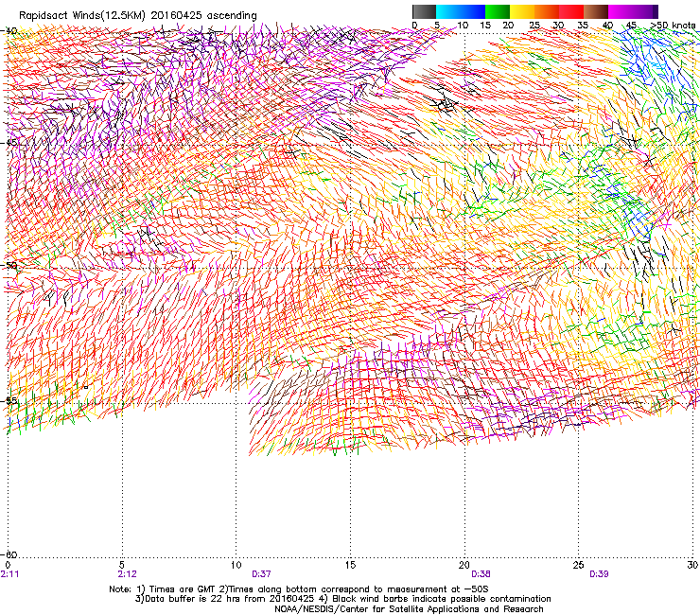The image size is (700, 615).
Task: Click the green 15-20 knots legend swatch
Action: click(x=498, y=11)
